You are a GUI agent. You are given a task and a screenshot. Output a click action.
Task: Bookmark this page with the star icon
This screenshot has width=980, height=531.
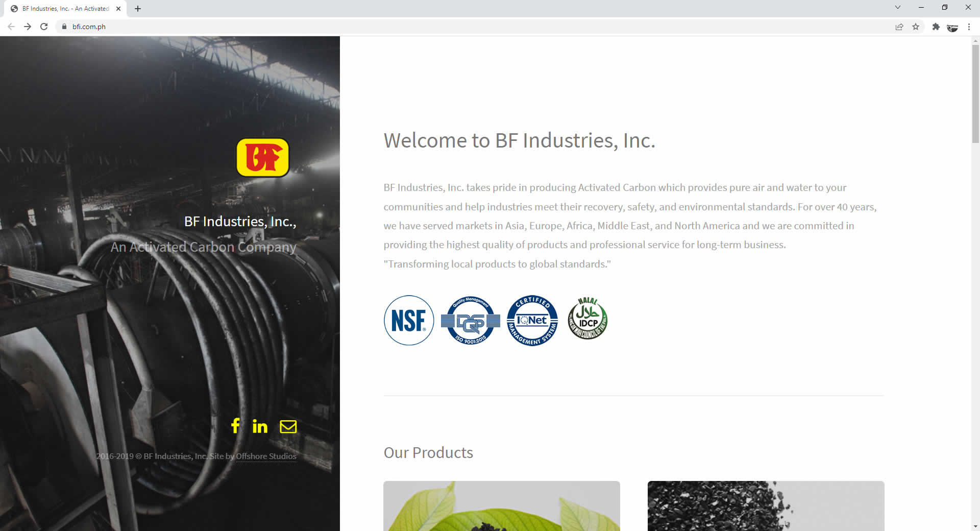916,27
